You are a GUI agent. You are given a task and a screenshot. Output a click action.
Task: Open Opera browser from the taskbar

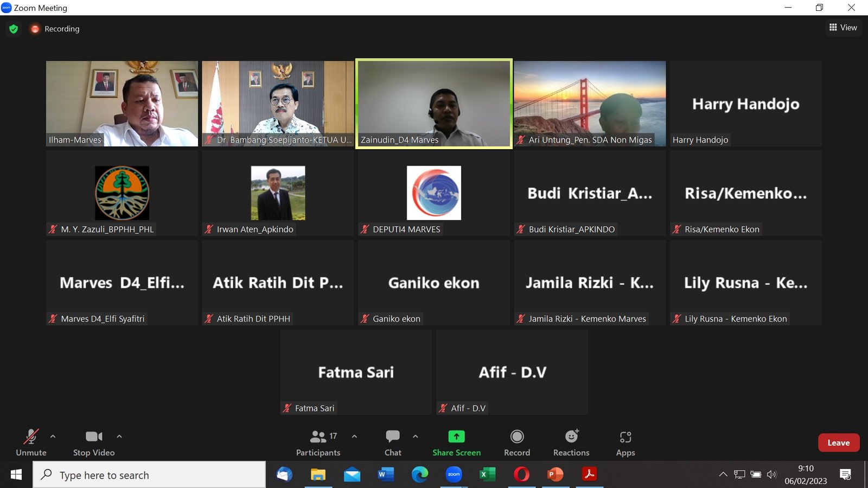[521, 475]
